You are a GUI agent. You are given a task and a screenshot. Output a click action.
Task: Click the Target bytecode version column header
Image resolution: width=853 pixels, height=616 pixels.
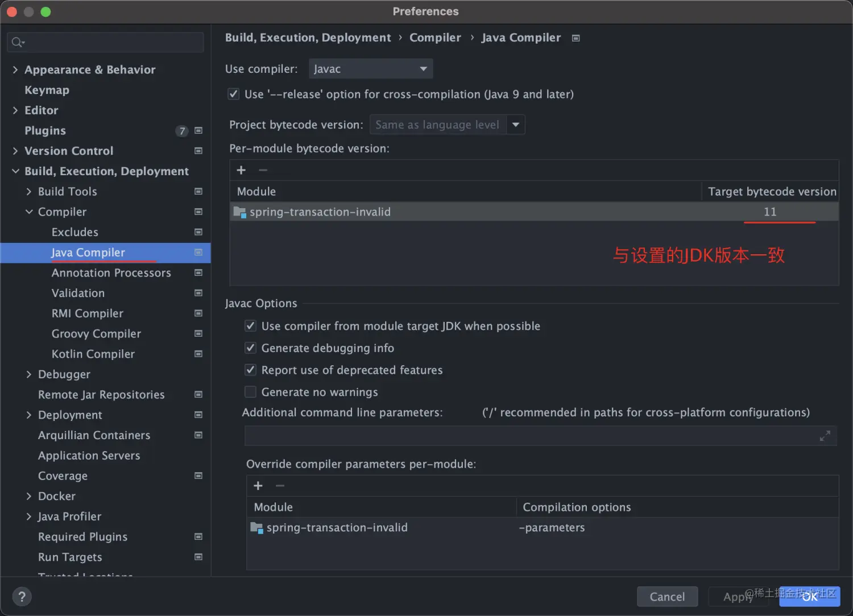coord(772,192)
